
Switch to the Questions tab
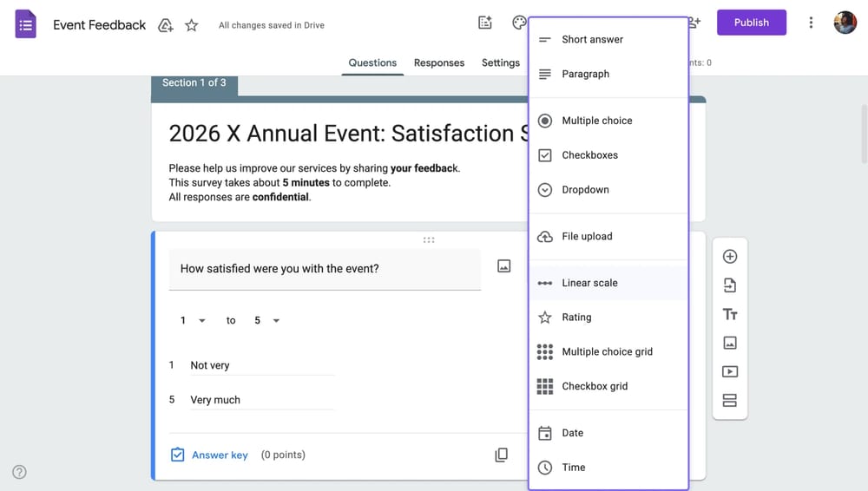(x=372, y=62)
